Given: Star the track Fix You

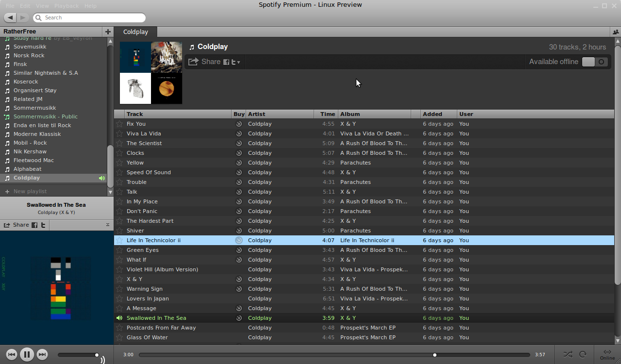Looking at the screenshot, I should [x=119, y=124].
